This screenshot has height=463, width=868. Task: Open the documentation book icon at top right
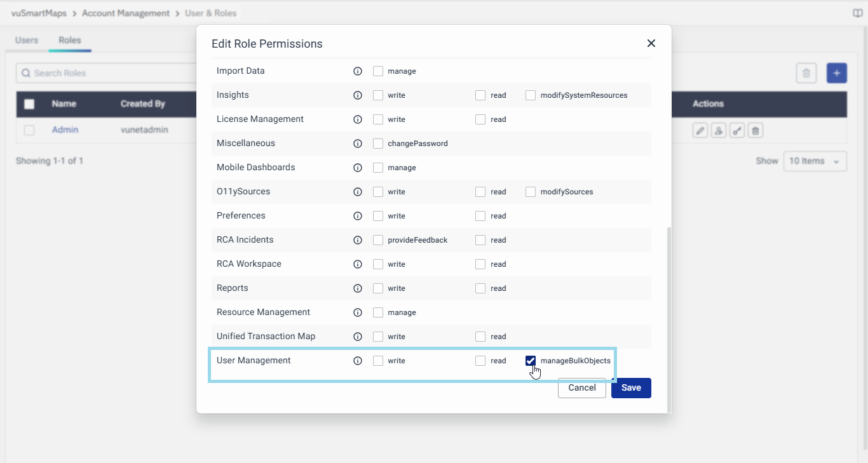coord(857,13)
